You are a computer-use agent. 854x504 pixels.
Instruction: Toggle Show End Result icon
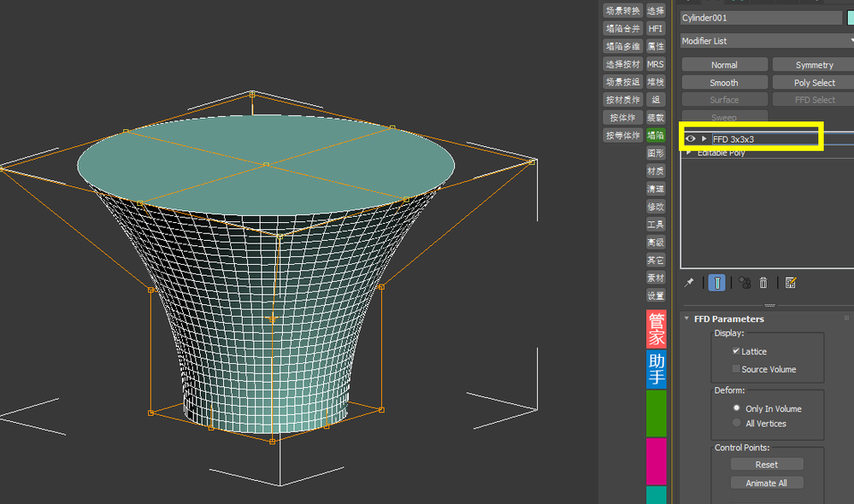(717, 283)
